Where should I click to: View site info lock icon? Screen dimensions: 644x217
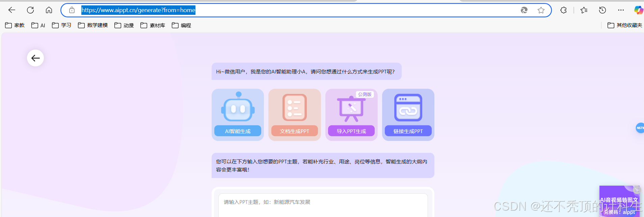[72, 10]
